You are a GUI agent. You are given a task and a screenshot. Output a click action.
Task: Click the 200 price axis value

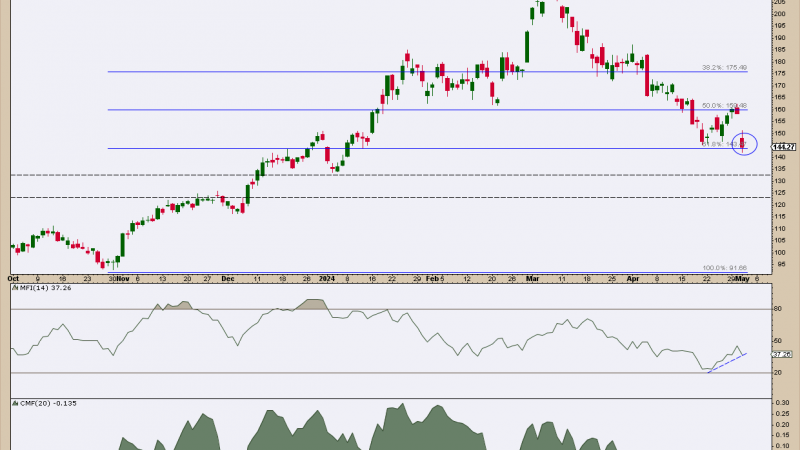[780, 14]
